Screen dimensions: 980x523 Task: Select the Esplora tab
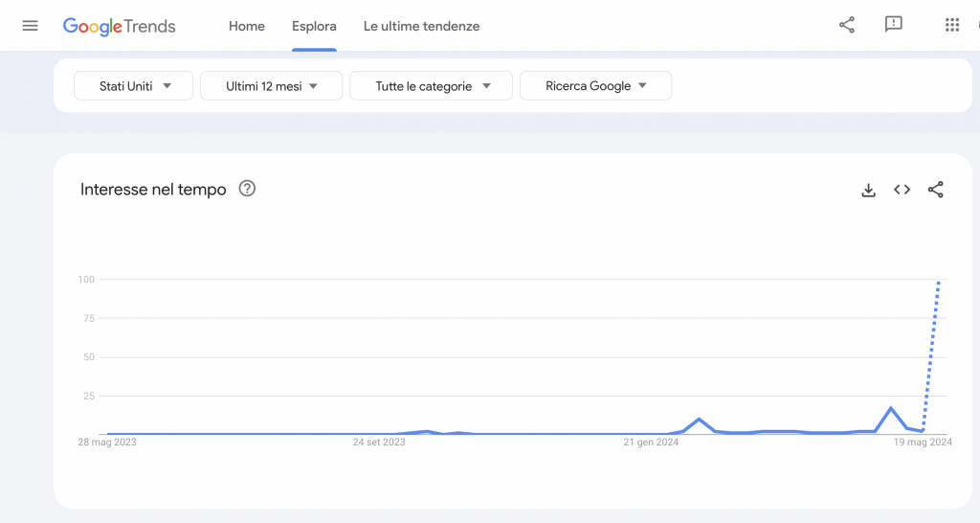pos(314,26)
